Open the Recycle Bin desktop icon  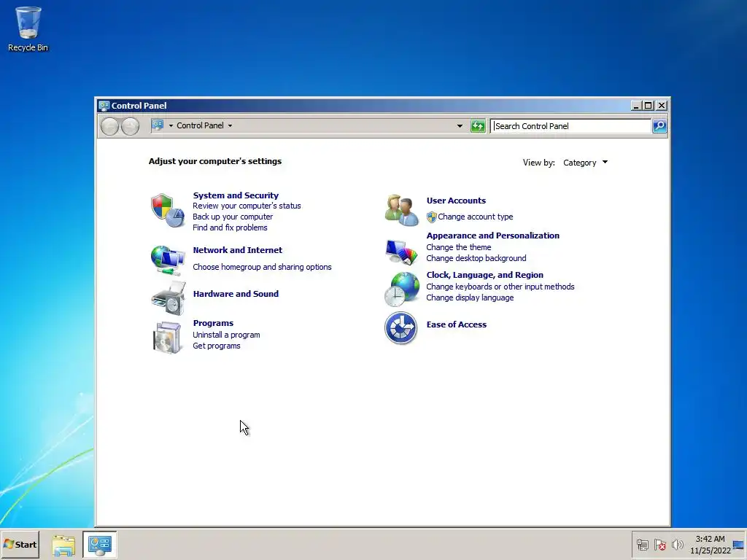[x=28, y=28]
